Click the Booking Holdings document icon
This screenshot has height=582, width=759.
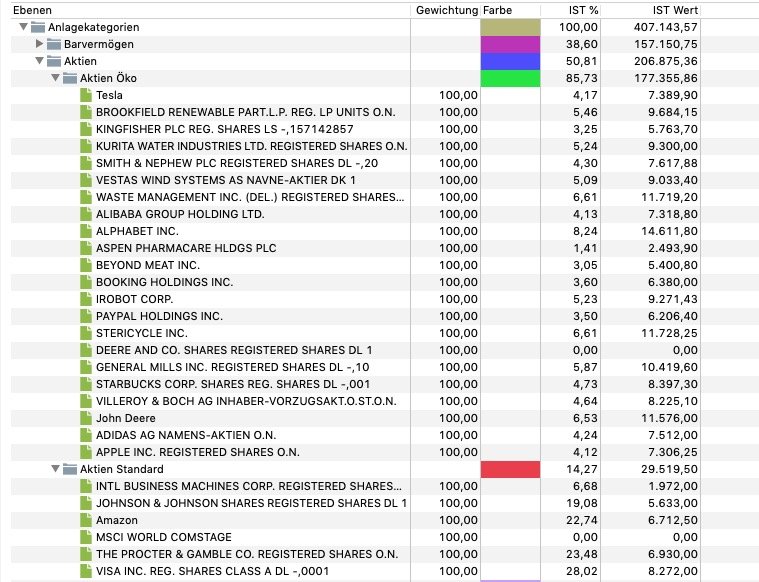point(86,282)
